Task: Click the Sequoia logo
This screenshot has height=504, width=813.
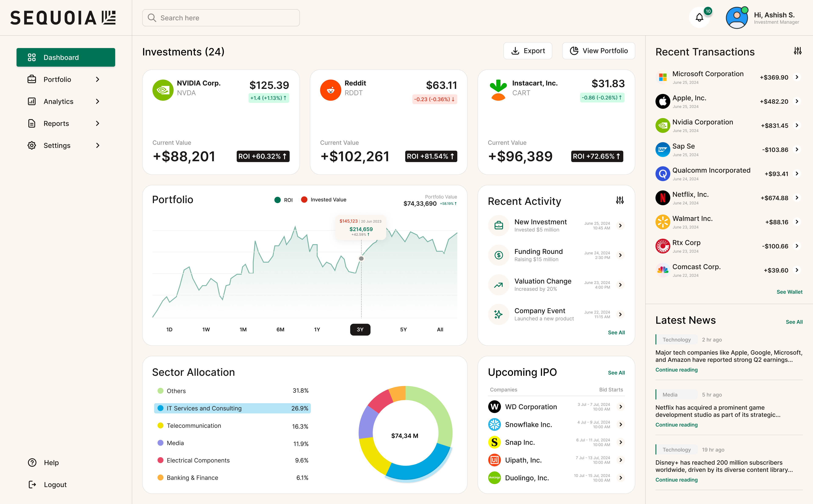Action: [x=63, y=18]
